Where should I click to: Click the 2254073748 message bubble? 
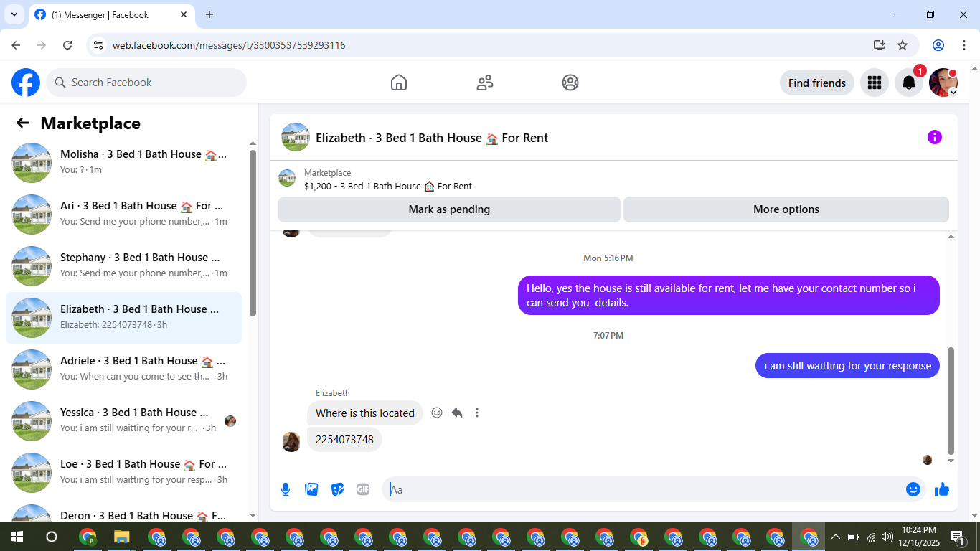(344, 439)
